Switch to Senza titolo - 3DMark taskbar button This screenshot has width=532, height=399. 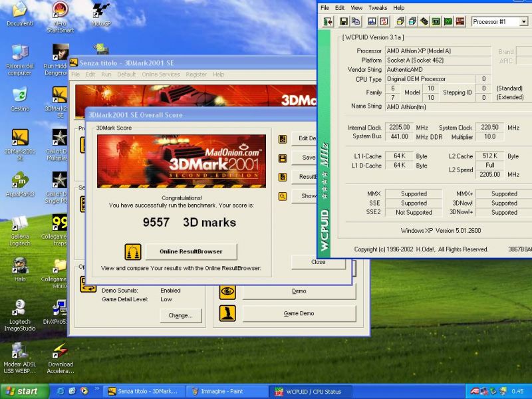coord(144,391)
